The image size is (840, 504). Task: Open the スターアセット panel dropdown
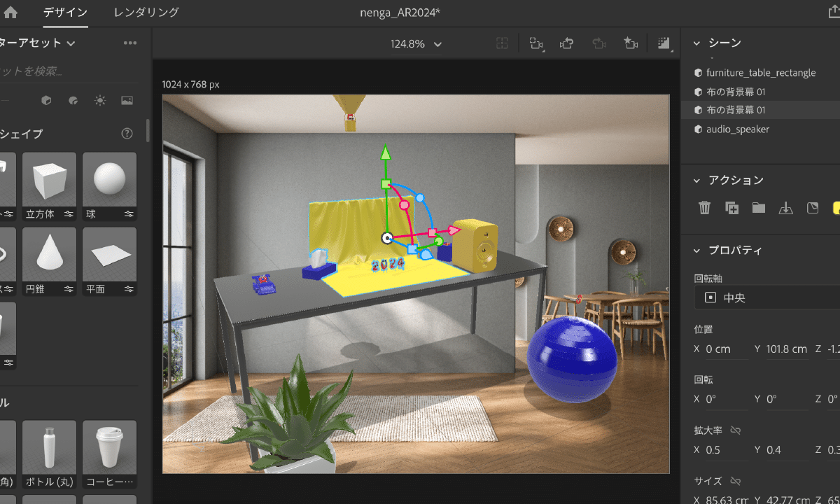[71, 43]
